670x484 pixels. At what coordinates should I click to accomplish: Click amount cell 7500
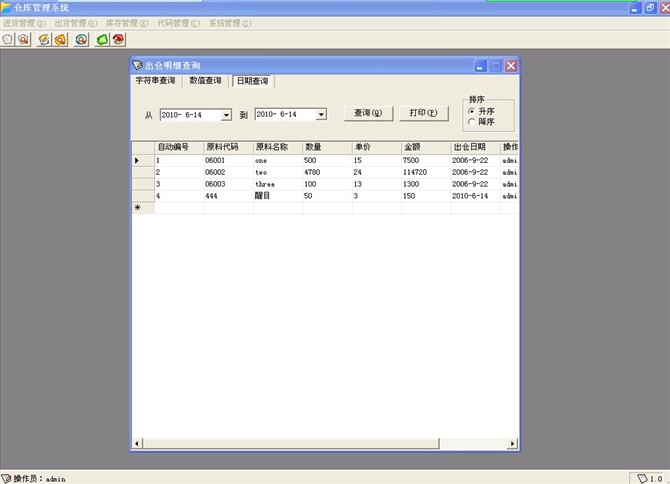(426, 161)
